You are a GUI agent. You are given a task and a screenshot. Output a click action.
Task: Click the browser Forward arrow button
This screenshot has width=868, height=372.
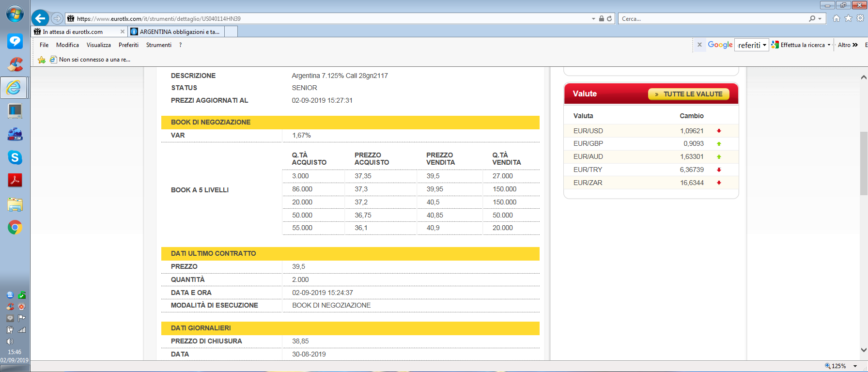point(57,18)
